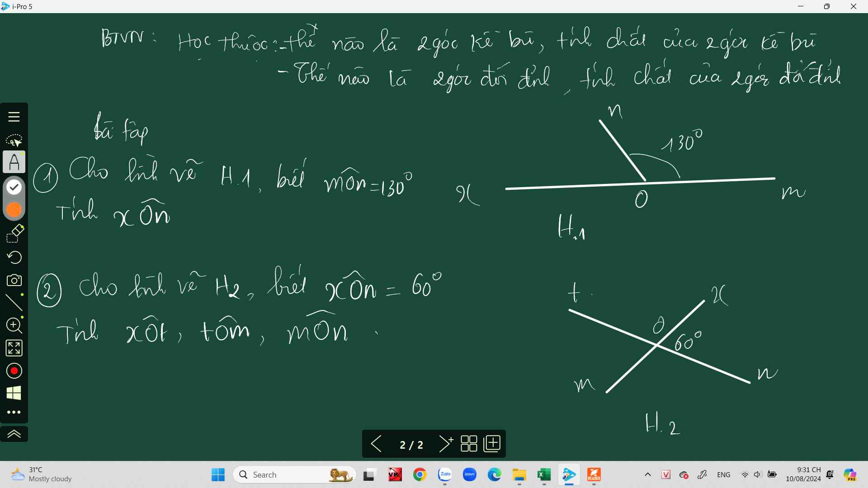Select the Text tool in sidebar
This screenshot has height=488, width=868.
tap(14, 162)
